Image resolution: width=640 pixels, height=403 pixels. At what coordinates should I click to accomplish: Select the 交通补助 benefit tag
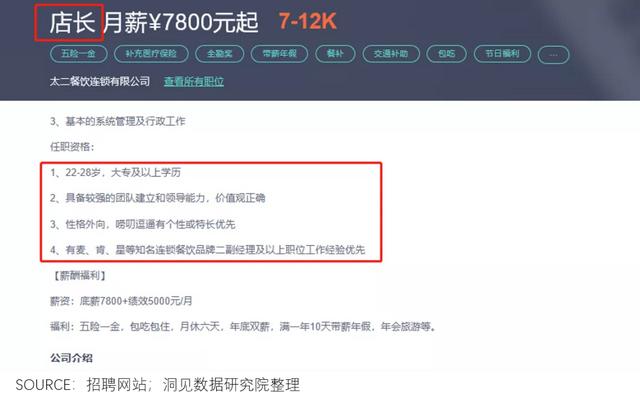(x=391, y=54)
